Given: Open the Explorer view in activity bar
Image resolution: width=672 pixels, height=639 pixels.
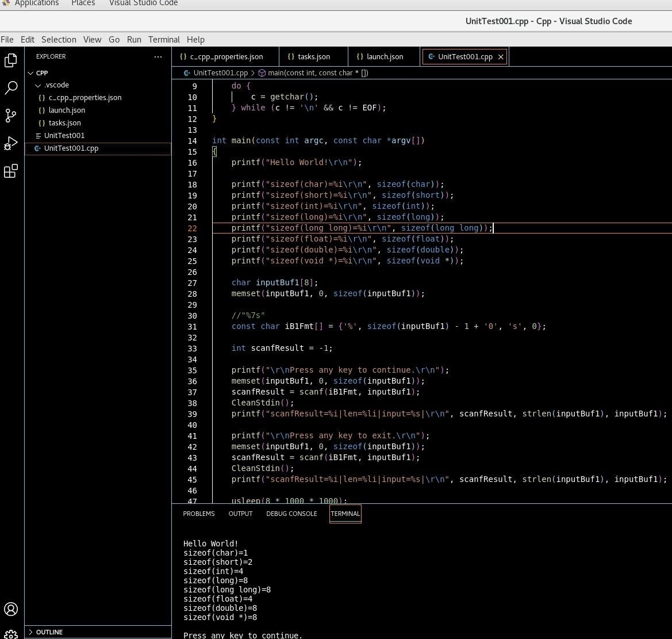Looking at the screenshot, I should click(x=11, y=60).
